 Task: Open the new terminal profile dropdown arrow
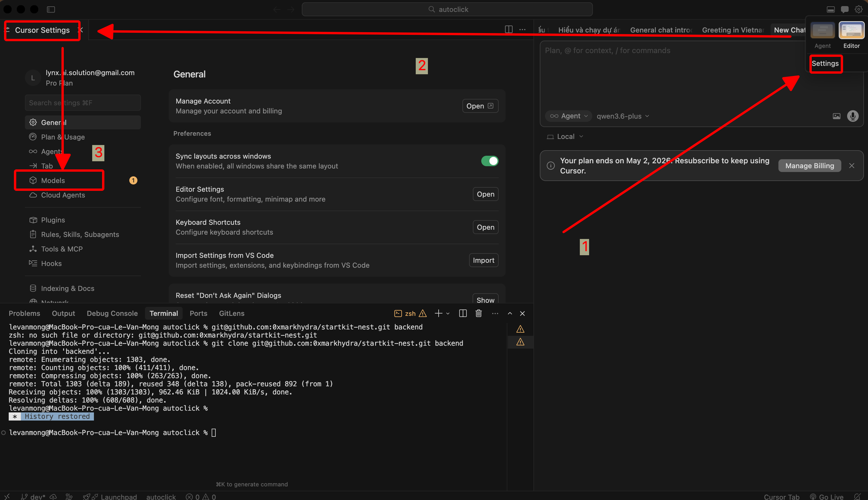(448, 313)
